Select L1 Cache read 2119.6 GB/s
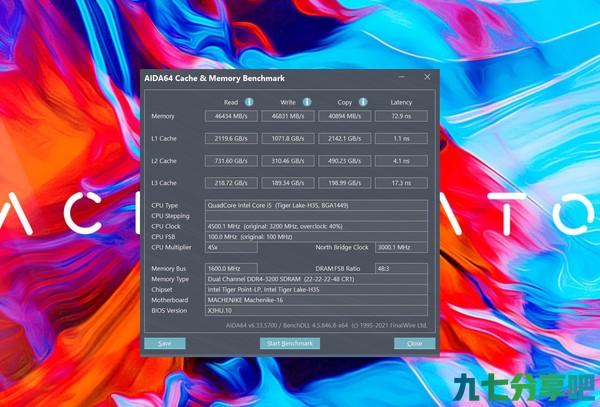 tap(231, 138)
